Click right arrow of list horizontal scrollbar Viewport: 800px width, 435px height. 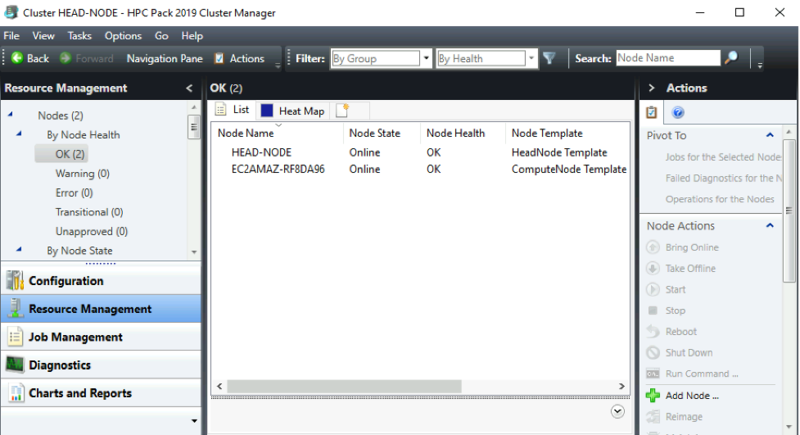pos(622,386)
